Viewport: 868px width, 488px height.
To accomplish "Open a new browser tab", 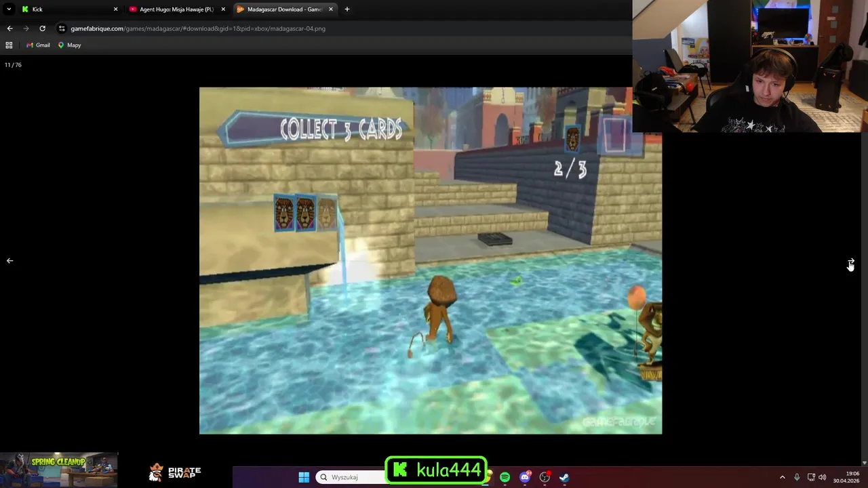I will click(x=347, y=9).
